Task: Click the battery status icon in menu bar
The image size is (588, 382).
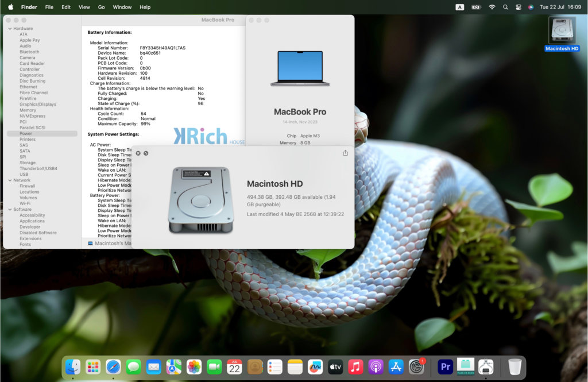Action: (476, 7)
